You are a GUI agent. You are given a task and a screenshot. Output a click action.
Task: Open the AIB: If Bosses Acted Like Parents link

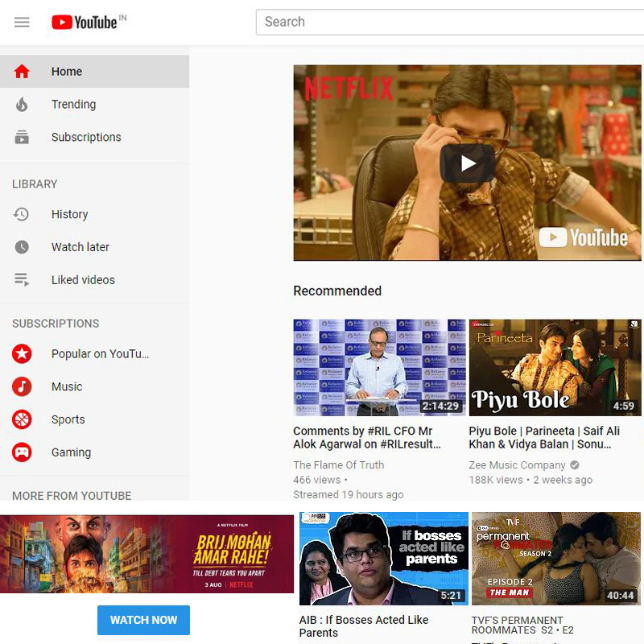coord(365,625)
